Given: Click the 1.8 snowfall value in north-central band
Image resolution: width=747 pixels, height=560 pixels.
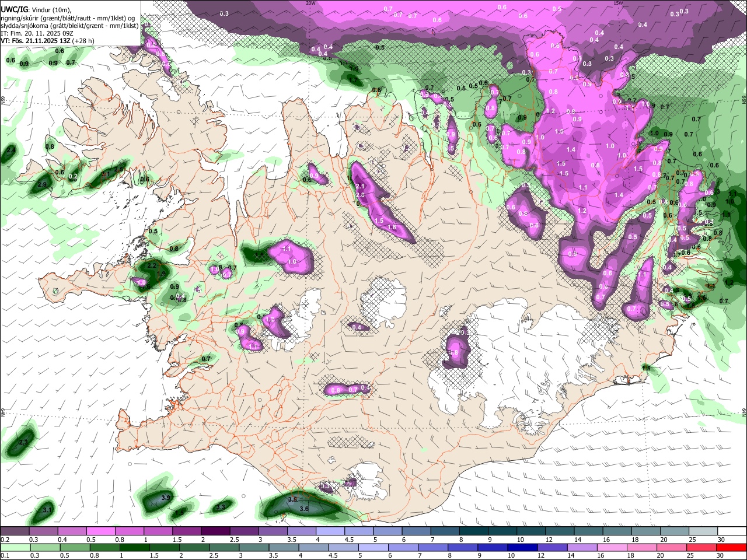Looking at the screenshot, I should tap(392, 227).
